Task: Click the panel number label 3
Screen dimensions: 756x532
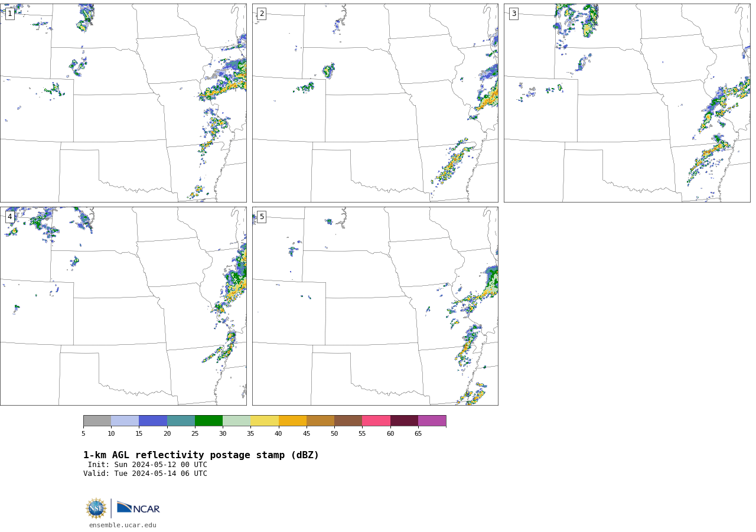Action: pos(513,14)
